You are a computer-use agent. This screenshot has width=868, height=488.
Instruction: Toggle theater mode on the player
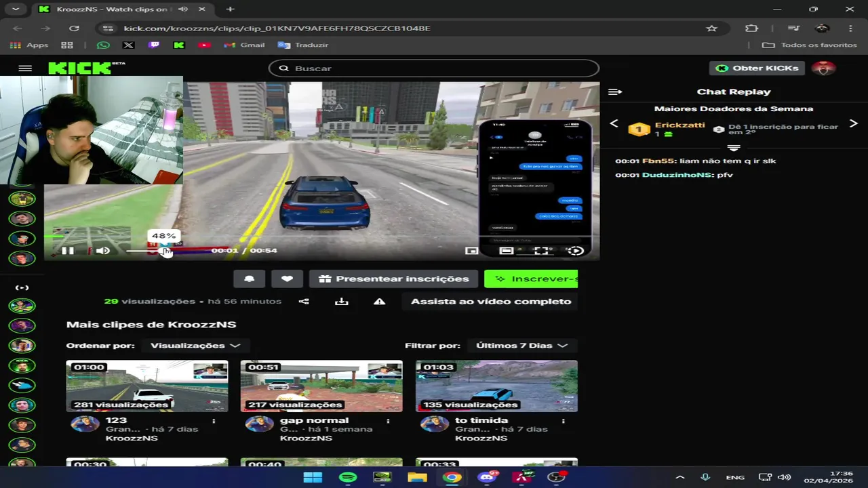[x=507, y=251]
